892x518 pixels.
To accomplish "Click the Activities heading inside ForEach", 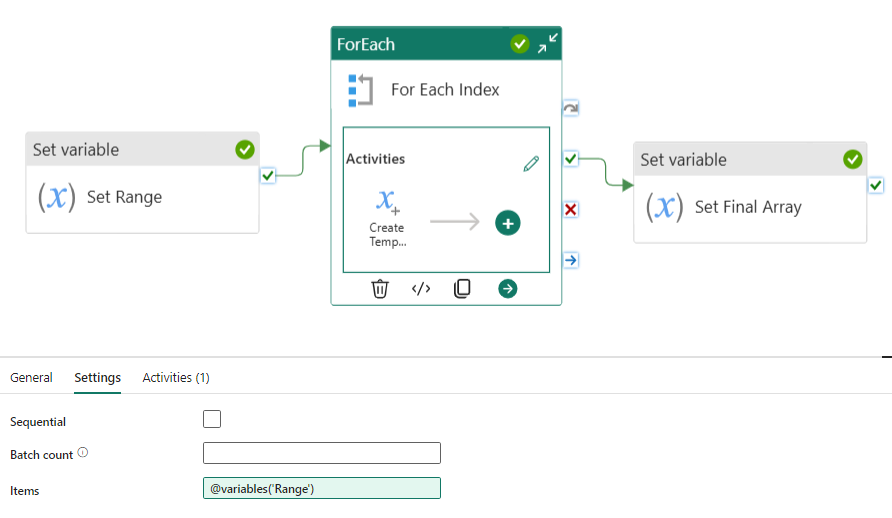I will pos(375,159).
